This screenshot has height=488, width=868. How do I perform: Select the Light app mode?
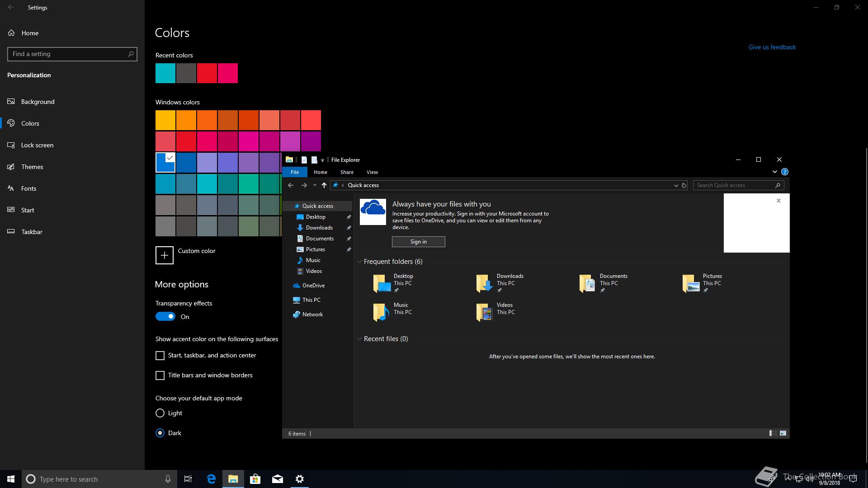pyautogui.click(x=160, y=413)
